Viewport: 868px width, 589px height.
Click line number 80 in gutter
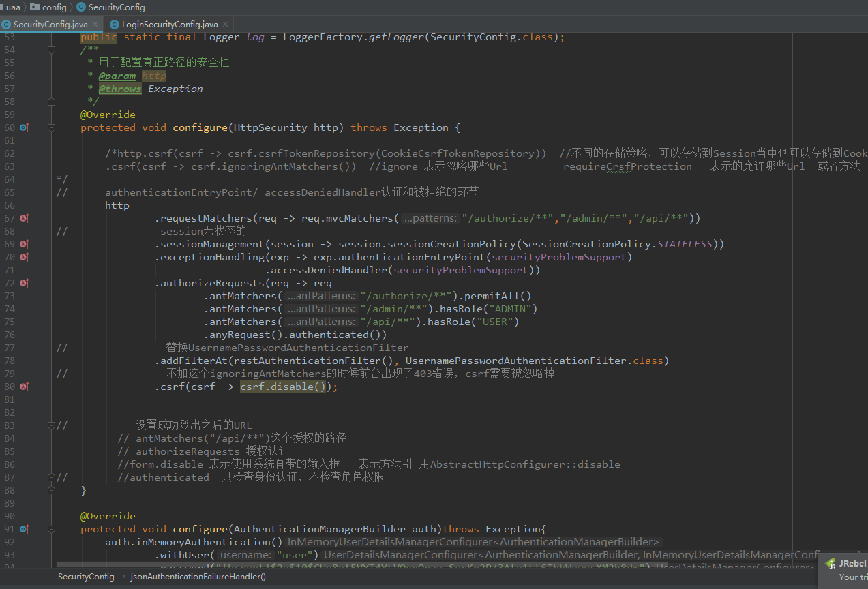click(10, 387)
